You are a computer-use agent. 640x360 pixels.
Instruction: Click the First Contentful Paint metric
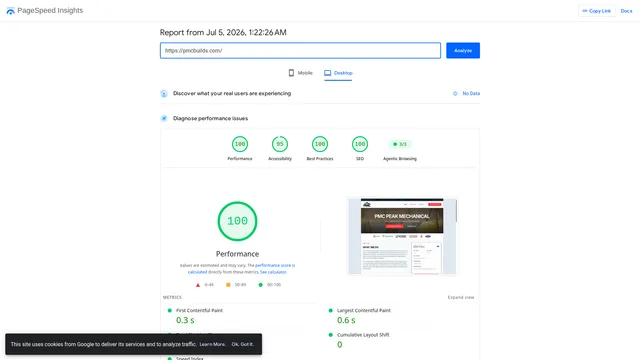(200, 311)
